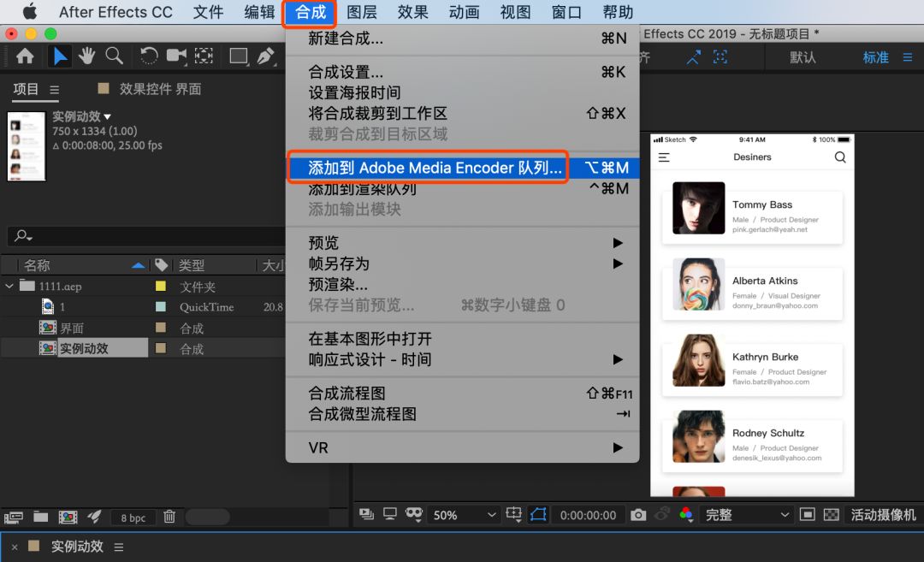This screenshot has height=562, width=924.
Task: Collapse the 1111.aep folder
Action: point(9,287)
